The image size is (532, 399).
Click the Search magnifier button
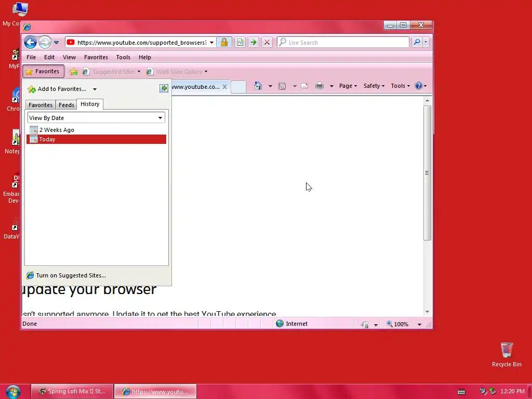[x=417, y=42]
